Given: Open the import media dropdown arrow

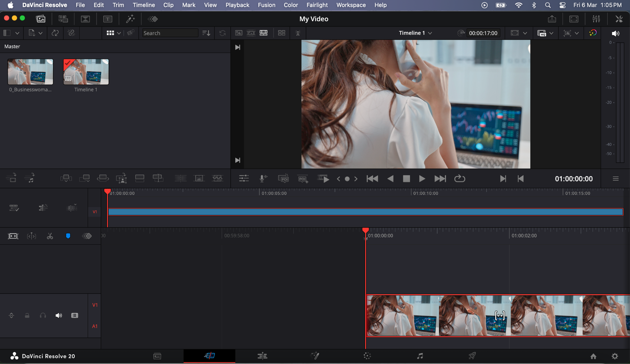Looking at the screenshot, I should [40, 33].
